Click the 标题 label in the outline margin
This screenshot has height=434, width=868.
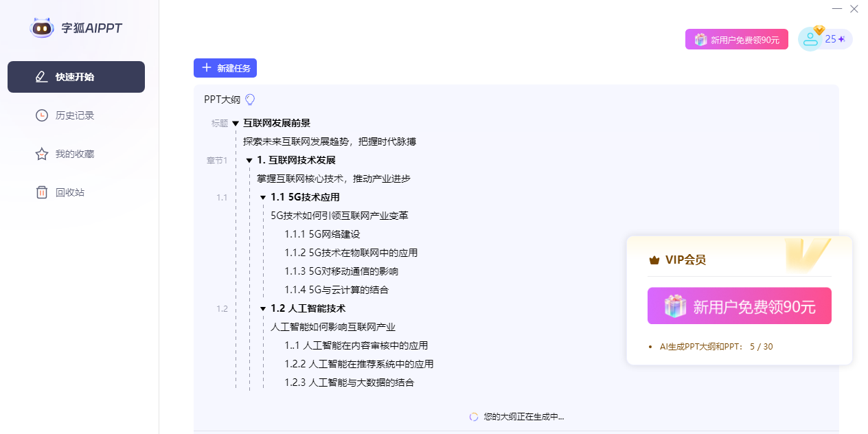click(x=220, y=124)
